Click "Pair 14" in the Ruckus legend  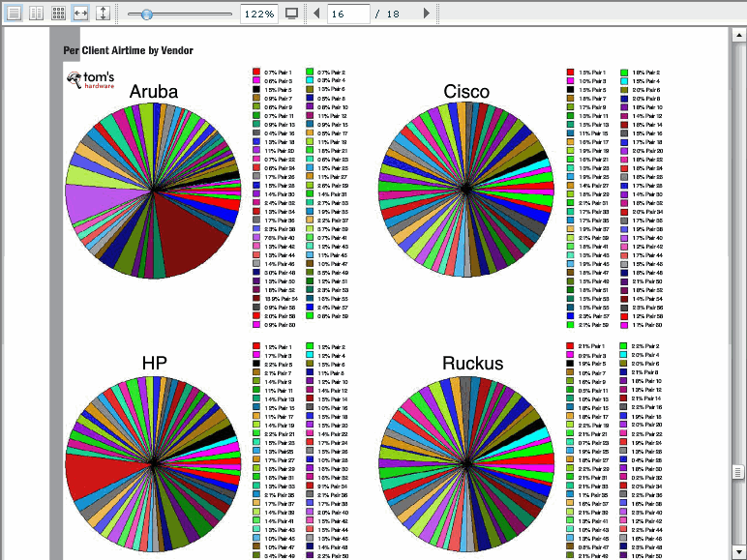(x=653, y=398)
